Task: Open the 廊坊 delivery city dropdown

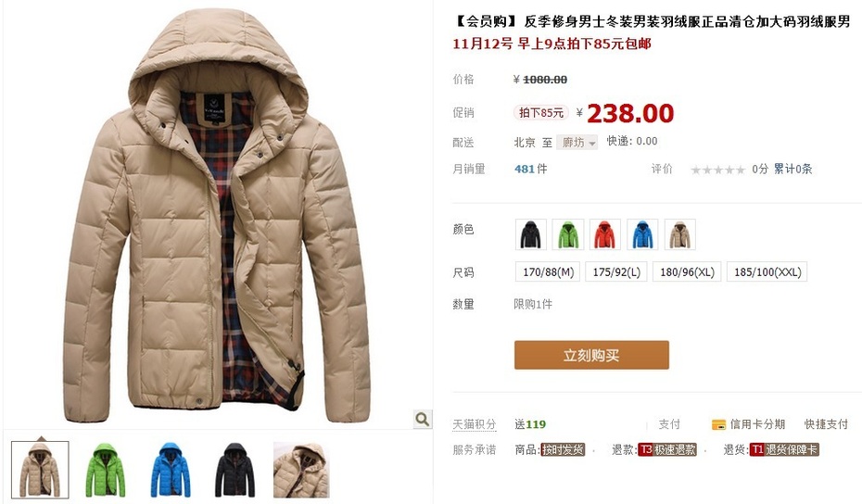Action: 577,143
